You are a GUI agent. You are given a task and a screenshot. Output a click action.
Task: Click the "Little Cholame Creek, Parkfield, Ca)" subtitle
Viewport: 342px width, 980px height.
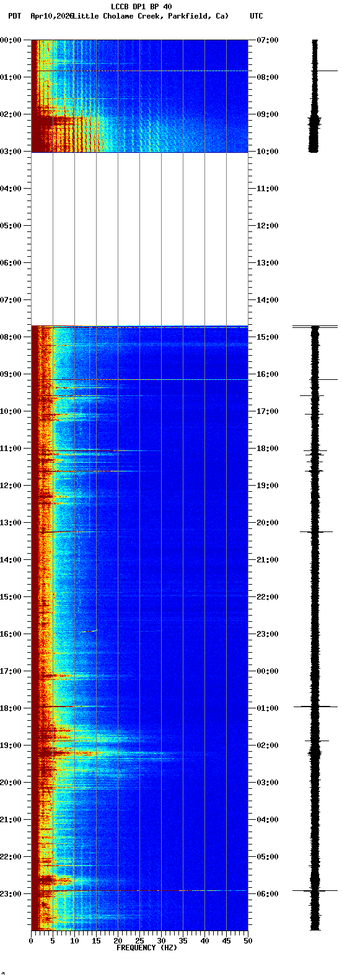pyautogui.click(x=150, y=16)
